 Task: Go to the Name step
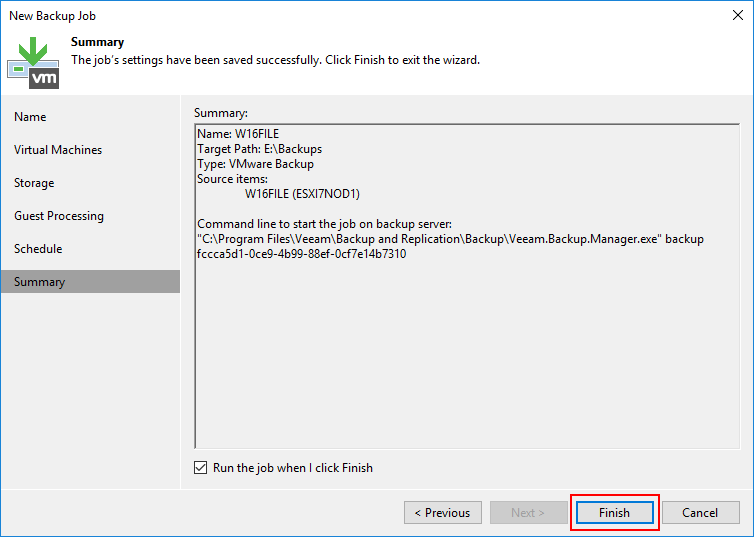tap(30, 117)
